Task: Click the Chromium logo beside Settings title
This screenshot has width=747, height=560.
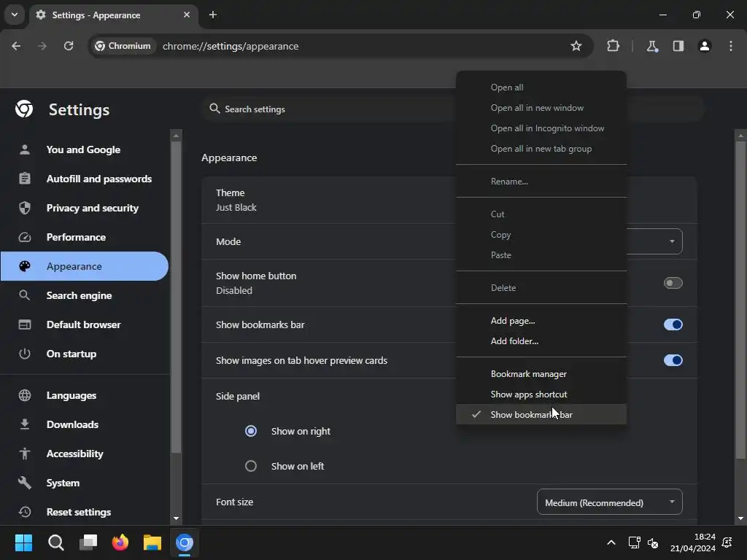Action: (24, 109)
